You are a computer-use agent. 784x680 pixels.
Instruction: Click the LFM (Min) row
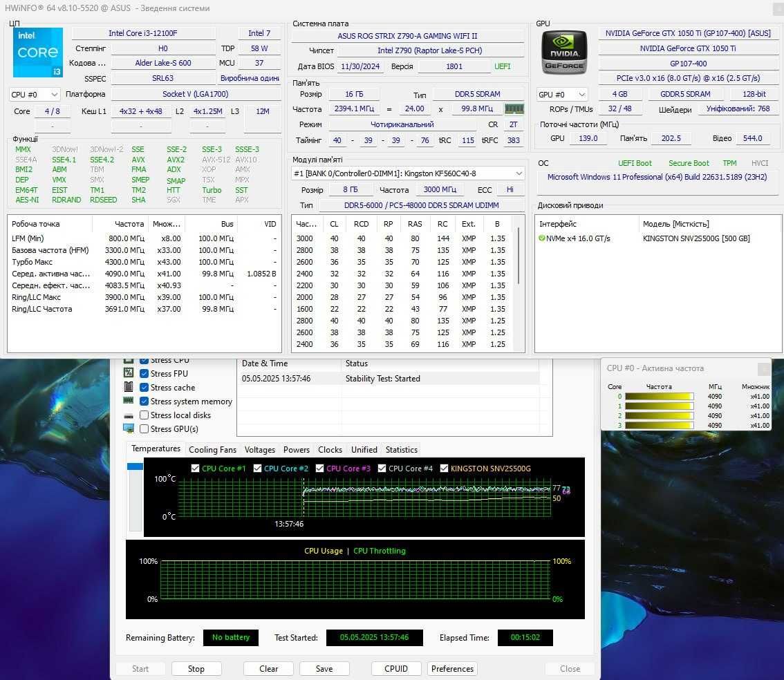point(144,238)
